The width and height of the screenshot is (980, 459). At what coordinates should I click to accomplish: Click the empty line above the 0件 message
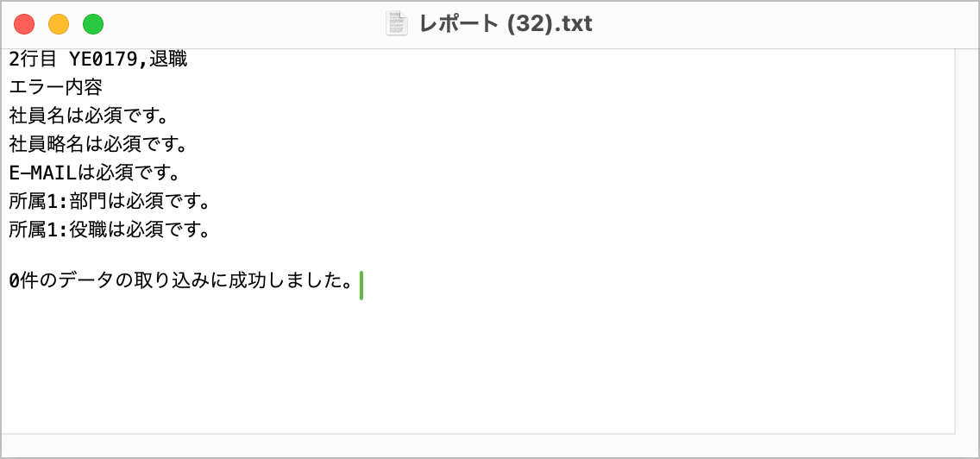478,256
